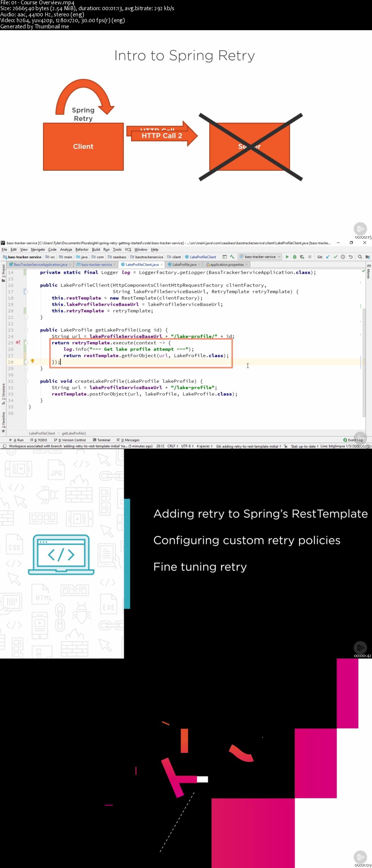Switch to the bass-tracker-service pom tab

[x=96, y=264]
